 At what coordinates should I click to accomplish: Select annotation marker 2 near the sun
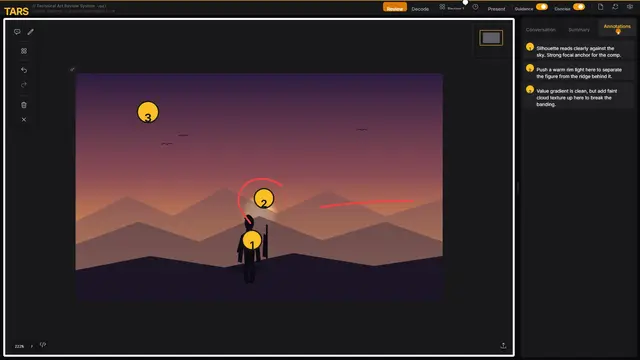coord(264,198)
